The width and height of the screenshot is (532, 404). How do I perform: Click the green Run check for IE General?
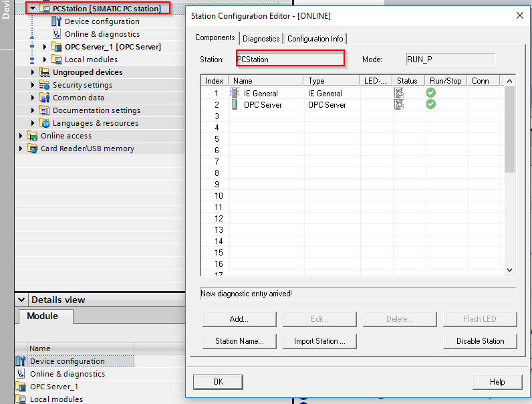[x=431, y=93]
